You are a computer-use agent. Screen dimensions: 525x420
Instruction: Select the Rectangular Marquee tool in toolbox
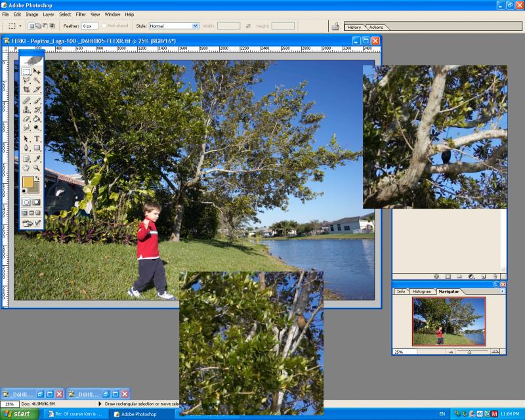[x=26, y=72]
